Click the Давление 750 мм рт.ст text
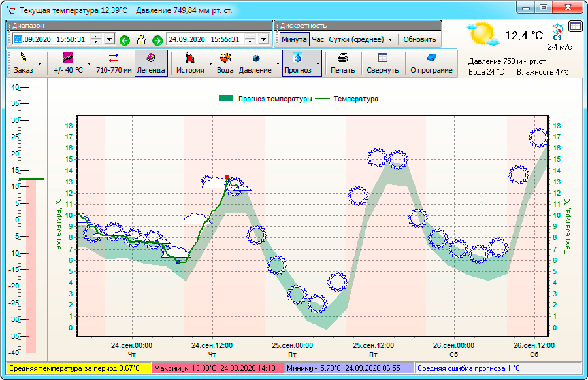This screenshot has height=380, width=588. click(x=506, y=61)
